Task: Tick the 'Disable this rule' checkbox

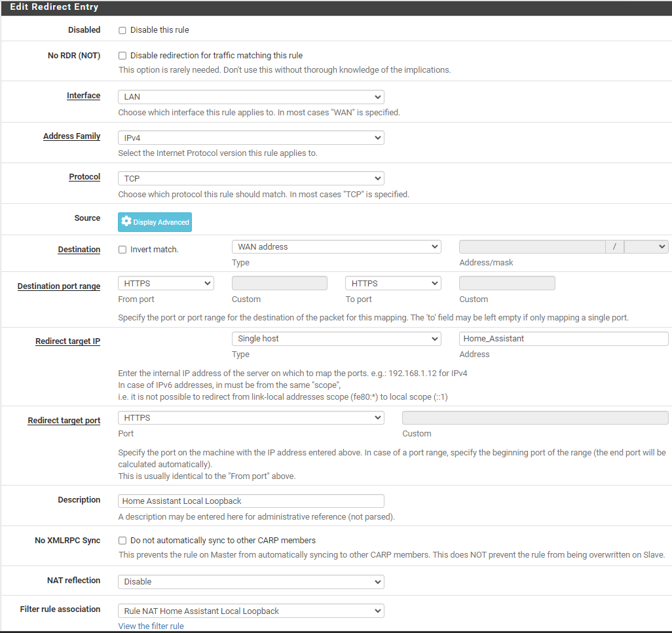Action: 122,30
